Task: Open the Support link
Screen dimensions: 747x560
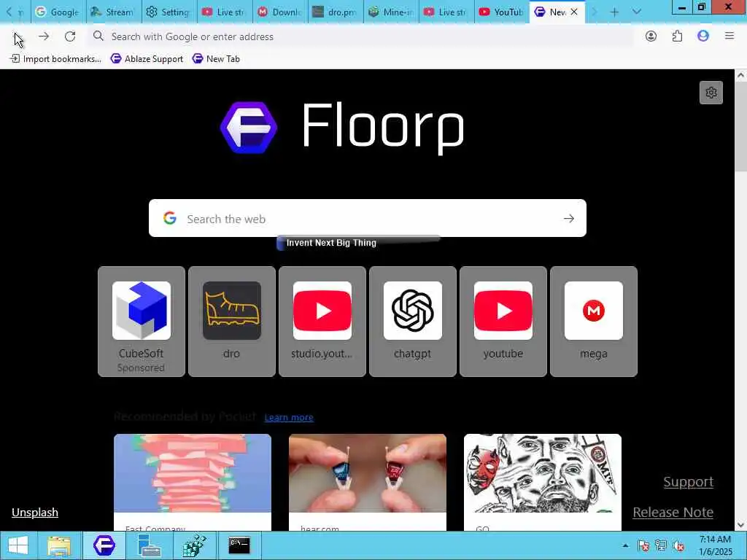Action: tap(689, 482)
